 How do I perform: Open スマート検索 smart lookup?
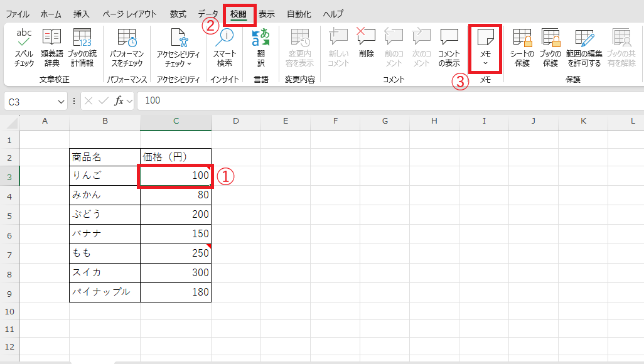point(224,47)
